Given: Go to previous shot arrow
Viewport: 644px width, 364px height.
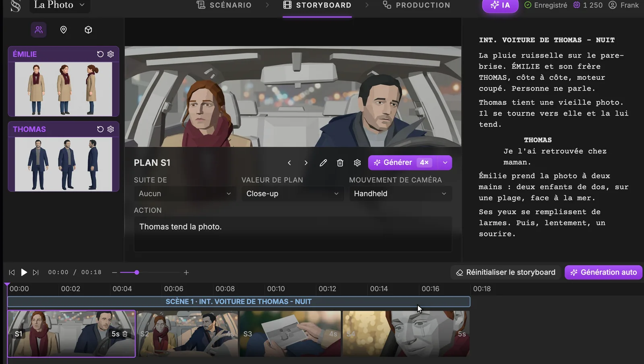Looking at the screenshot, I should tap(289, 163).
